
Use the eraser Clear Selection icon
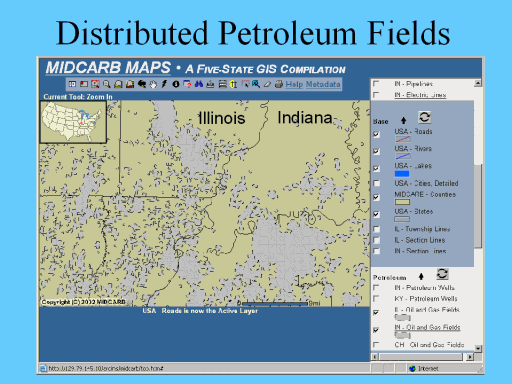(267, 84)
